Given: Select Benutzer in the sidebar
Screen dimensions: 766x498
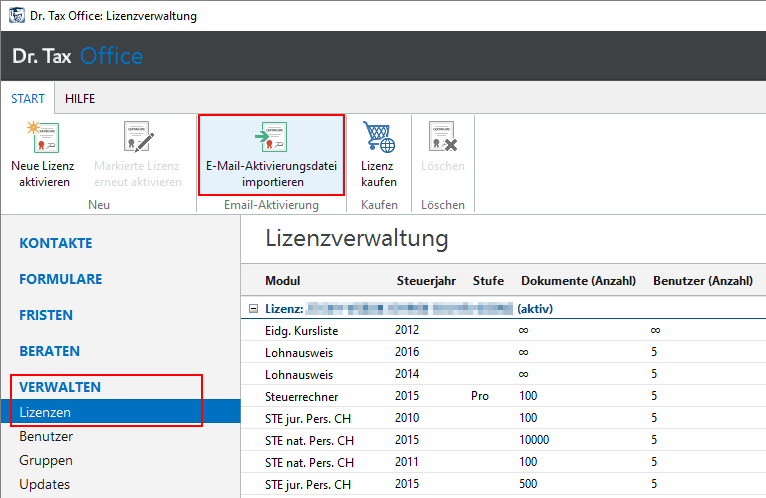Looking at the screenshot, I should [x=46, y=436].
